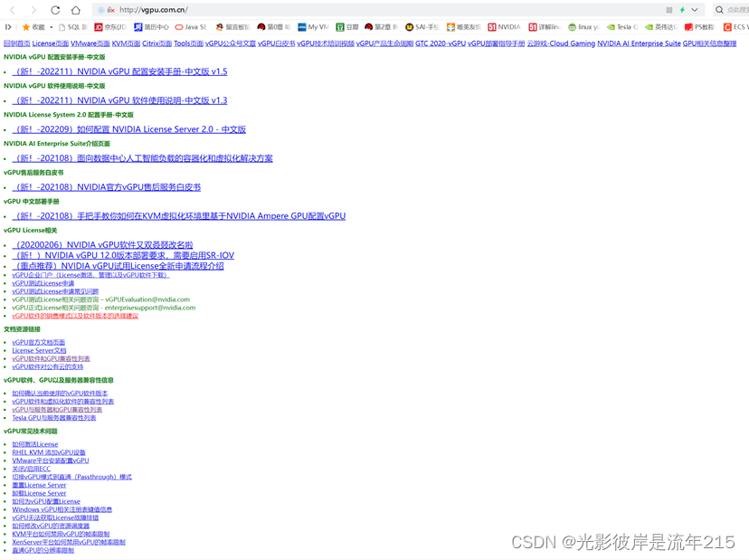This screenshot has height=560, width=749.
Task: Open the Tools页面 navigation link
Action: (188, 43)
